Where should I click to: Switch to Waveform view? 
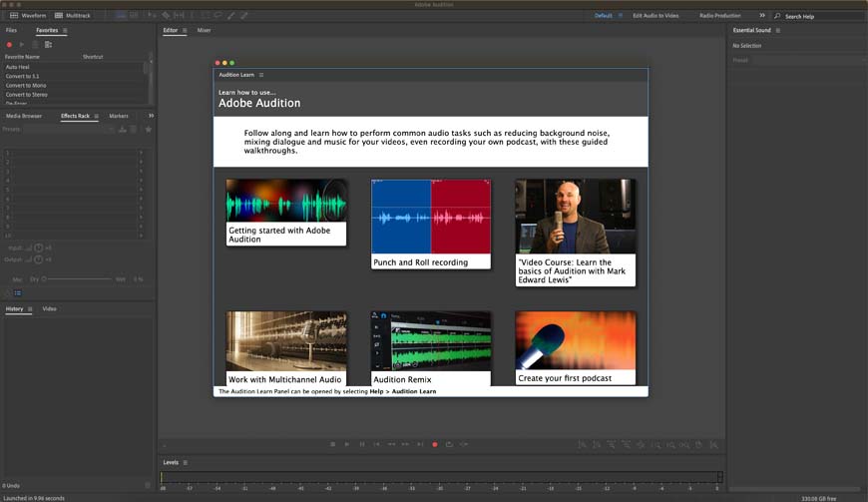click(x=28, y=16)
